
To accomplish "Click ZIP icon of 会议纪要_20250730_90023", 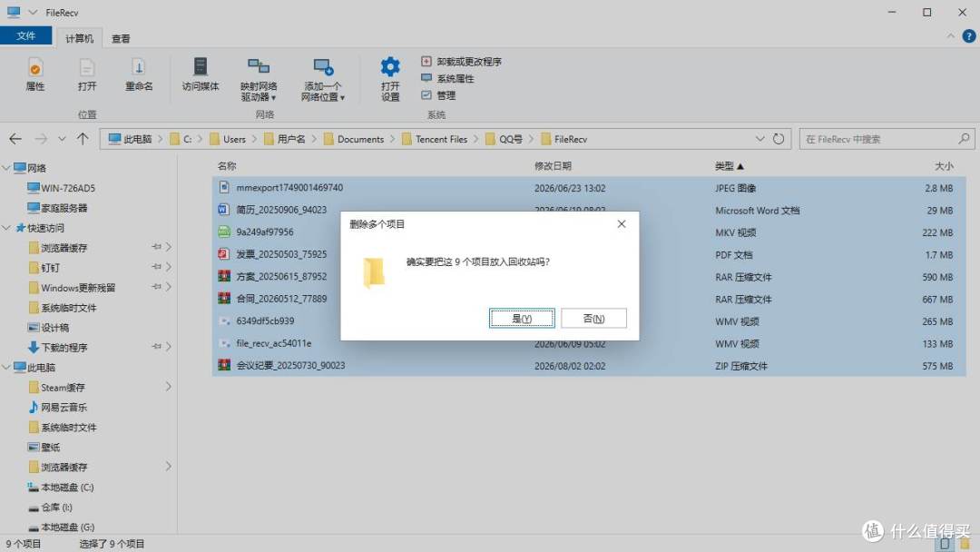I will pyautogui.click(x=224, y=365).
